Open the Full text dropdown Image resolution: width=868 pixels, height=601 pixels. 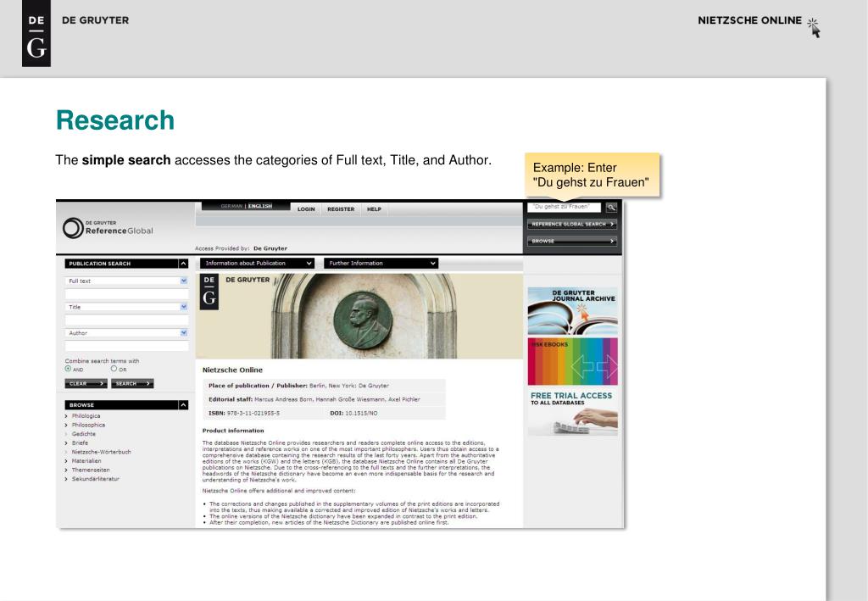click(x=127, y=281)
